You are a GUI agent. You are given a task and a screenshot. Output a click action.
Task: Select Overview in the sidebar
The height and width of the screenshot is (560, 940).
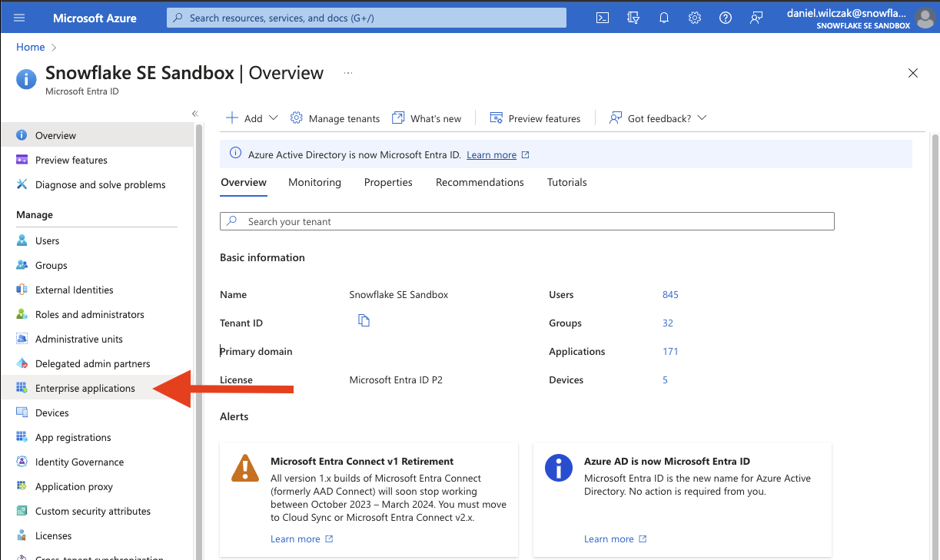pyautogui.click(x=97, y=135)
